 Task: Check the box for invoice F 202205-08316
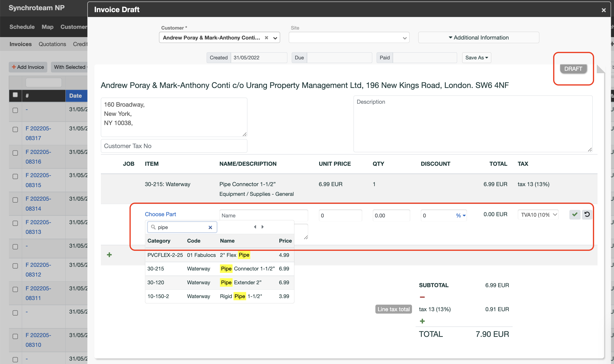[x=15, y=153]
